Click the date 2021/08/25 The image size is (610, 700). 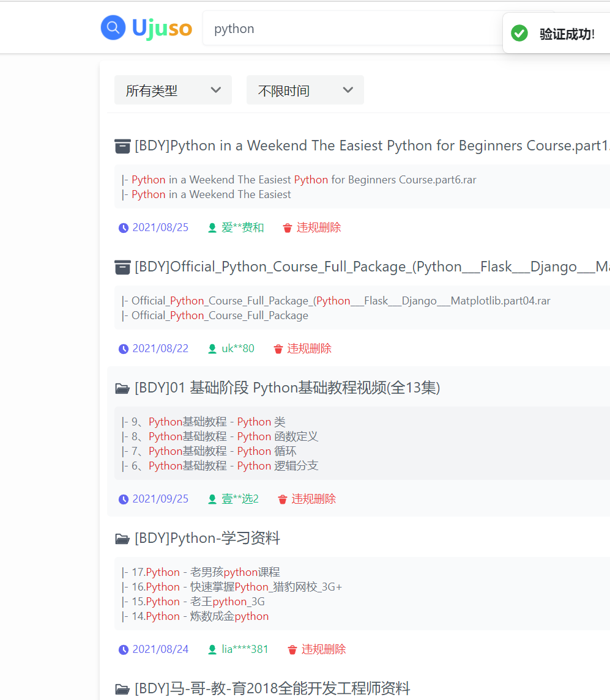point(160,227)
